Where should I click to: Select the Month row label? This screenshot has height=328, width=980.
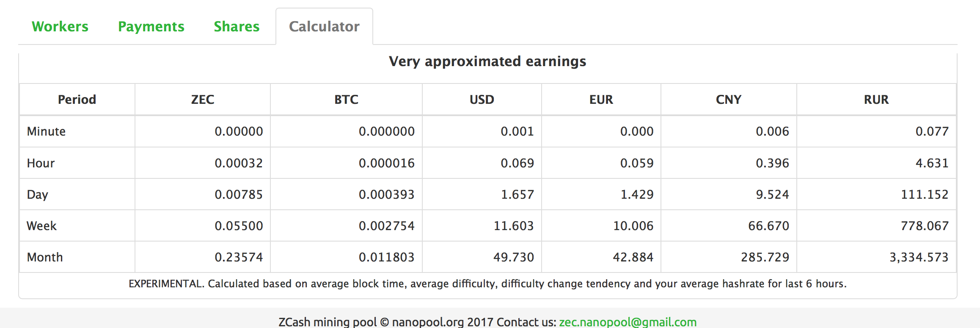pyautogui.click(x=45, y=257)
